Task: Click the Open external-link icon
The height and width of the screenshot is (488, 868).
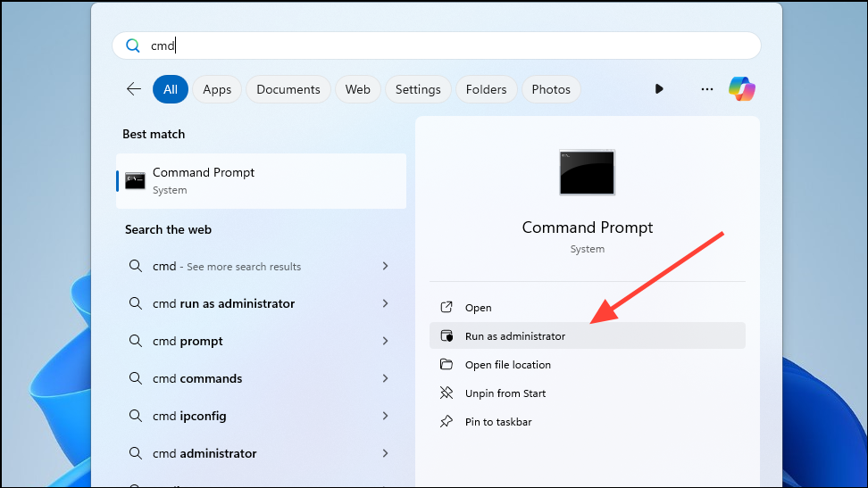Action: pos(447,307)
